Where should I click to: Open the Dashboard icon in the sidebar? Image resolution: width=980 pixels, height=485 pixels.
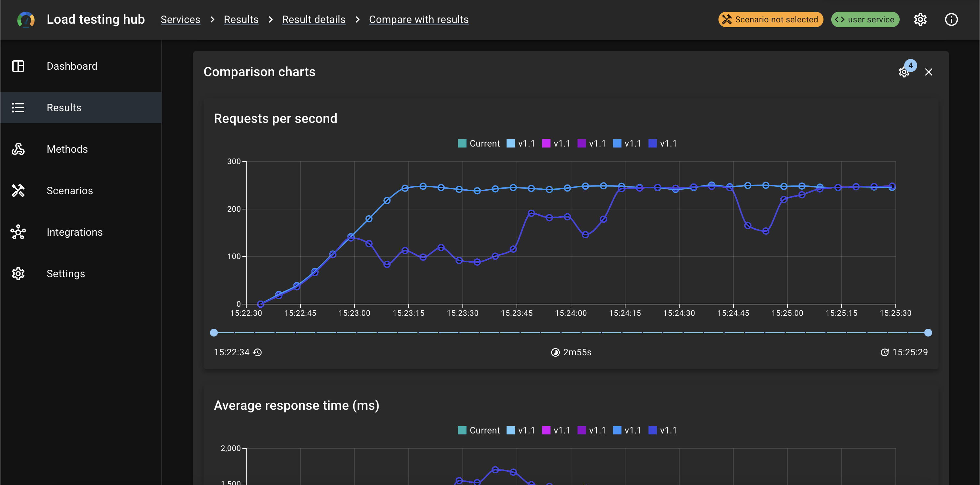coord(18,66)
